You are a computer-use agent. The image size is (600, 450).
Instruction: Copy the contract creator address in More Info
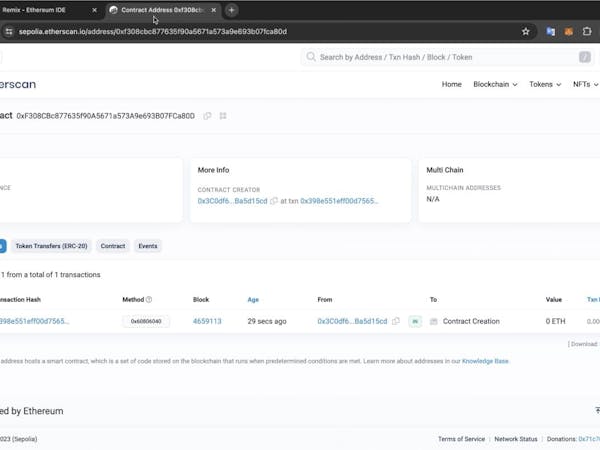pyautogui.click(x=274, y=201)
